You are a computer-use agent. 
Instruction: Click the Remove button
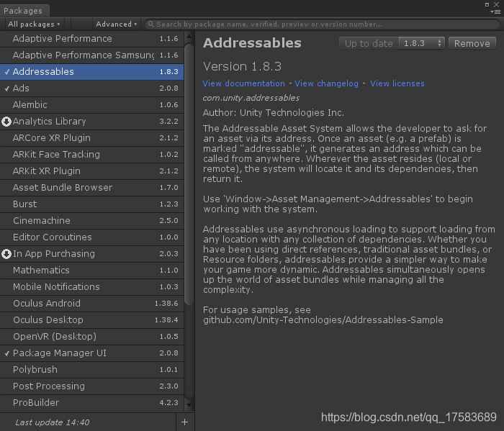[472, 43]
